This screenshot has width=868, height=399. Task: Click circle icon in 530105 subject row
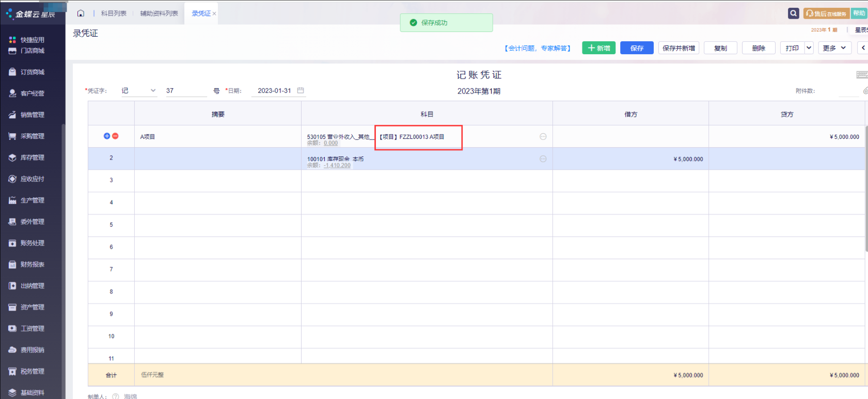click(x=543, y=137)
